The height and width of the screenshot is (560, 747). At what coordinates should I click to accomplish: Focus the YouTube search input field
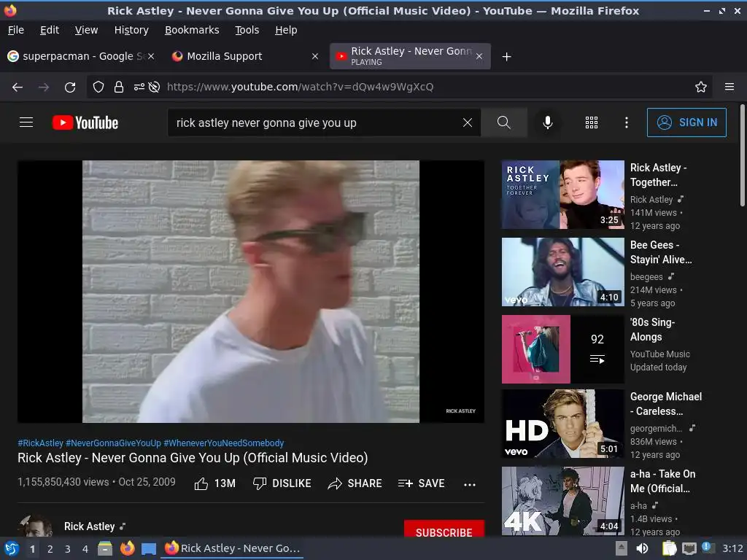314,122
